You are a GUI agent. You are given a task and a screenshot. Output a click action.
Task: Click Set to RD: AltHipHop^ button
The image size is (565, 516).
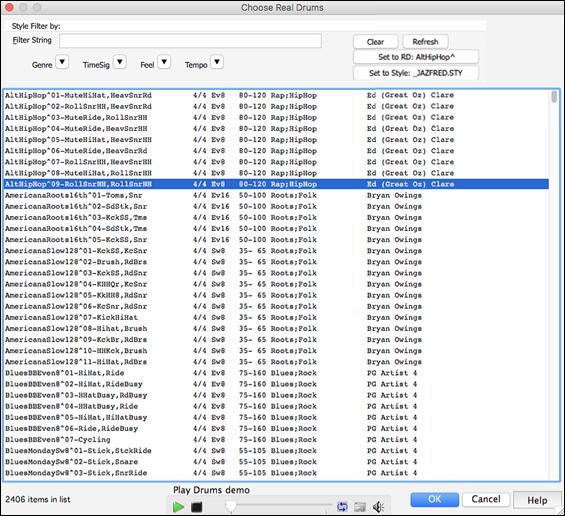coord(416,57)
